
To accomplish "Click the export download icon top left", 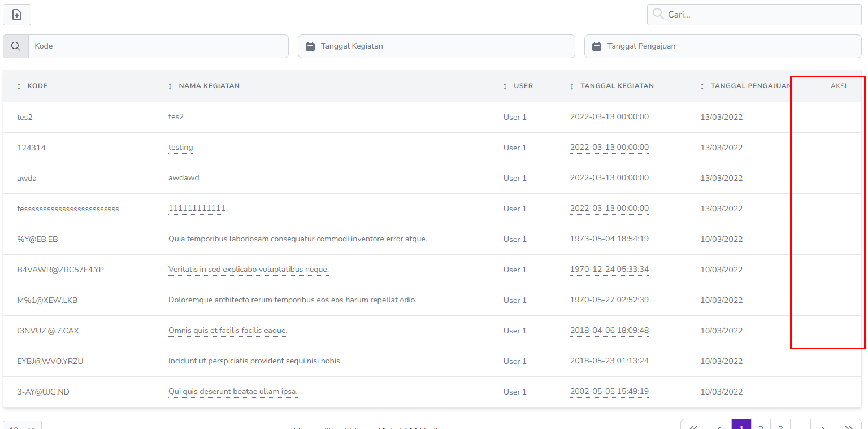I will 16,14.
